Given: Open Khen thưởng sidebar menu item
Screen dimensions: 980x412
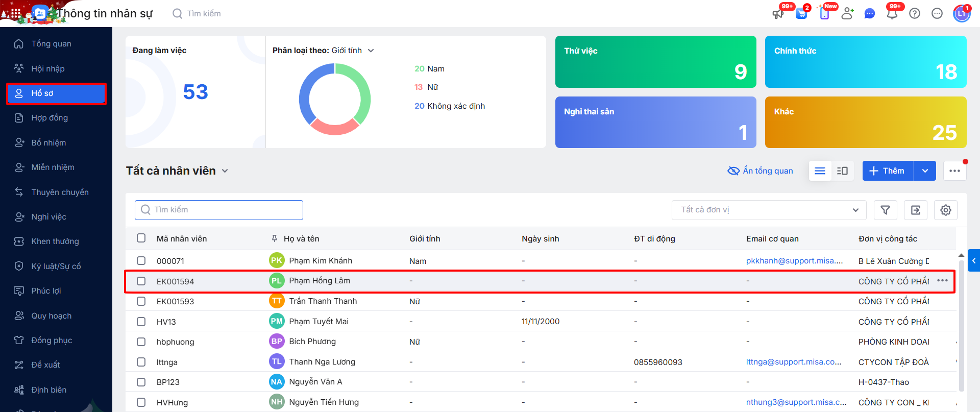Looking at the screenshot, I should 55,241.
